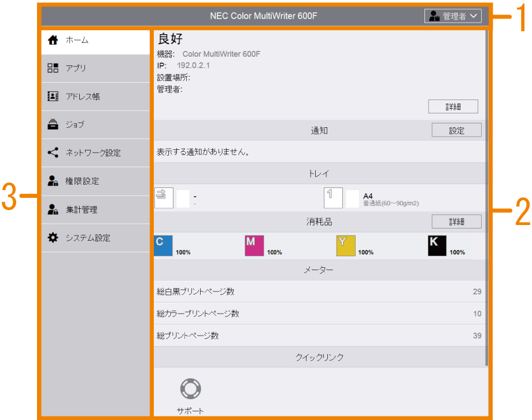This screenshot has width=532, height=420.
Task: Select the Tray 1 paper icon
Action: tap(333, 198)
